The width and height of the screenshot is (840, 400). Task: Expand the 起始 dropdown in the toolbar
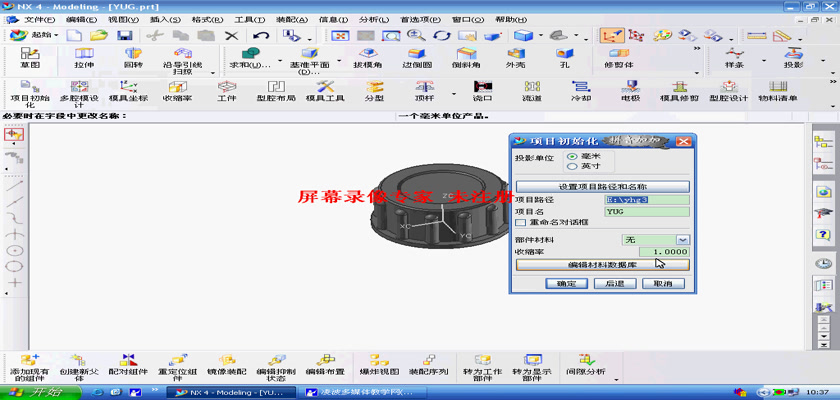(x=59, y=35)
